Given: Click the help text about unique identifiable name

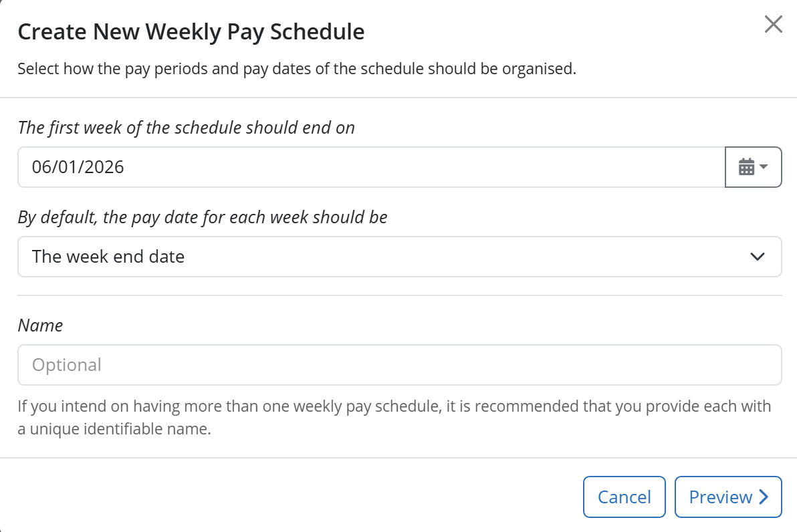Looking at the screenshot, I should tap(394, 417).
